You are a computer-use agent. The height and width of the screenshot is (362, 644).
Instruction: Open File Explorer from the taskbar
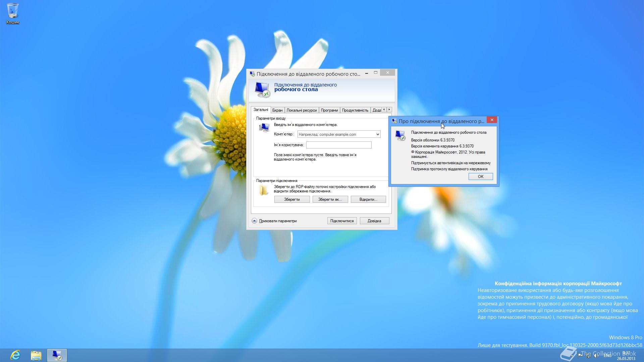point(36,355)
